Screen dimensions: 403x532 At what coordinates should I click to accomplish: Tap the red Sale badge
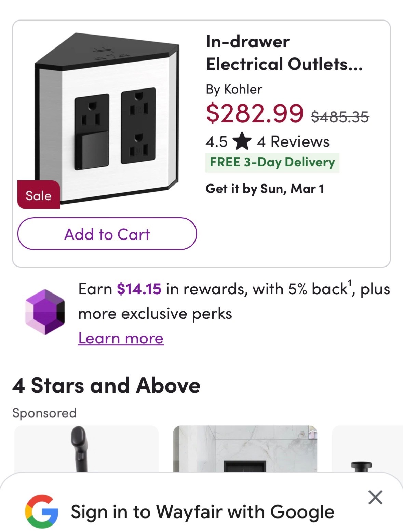39,195
